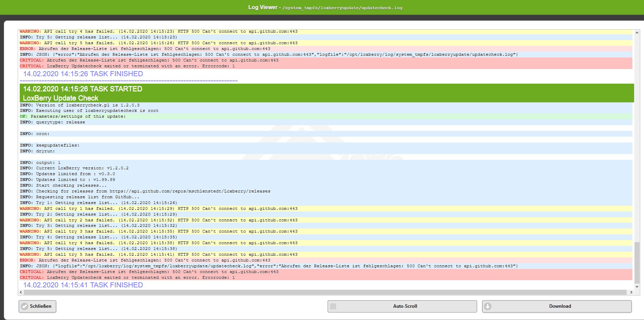Select warning 'try 5 has failed' at 14:15:26
Image resolution: width=644 pixels, height=320 pixels.
click(x=326, y=43)
